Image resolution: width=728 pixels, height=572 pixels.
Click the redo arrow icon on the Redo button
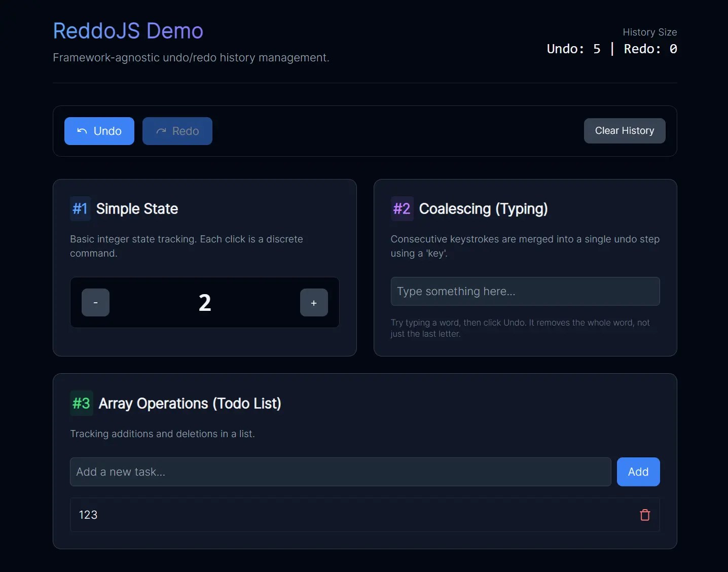point(161,131)
